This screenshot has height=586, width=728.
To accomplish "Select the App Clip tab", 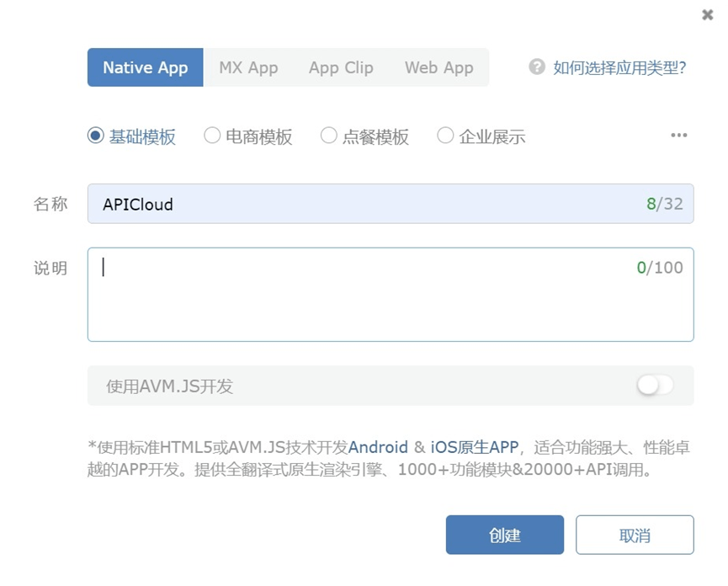I will tap(341, 67).
